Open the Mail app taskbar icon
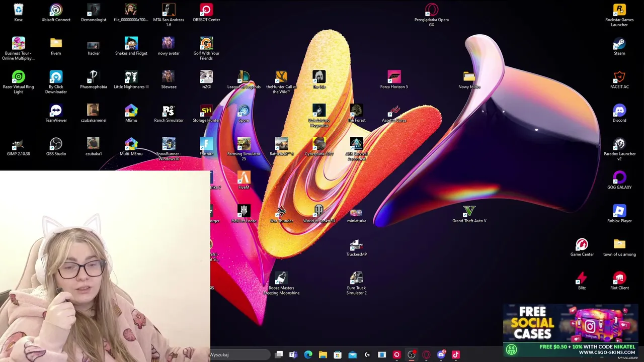Image resolution: width=644 pixels, height=362 pixels. pos(352,354)
